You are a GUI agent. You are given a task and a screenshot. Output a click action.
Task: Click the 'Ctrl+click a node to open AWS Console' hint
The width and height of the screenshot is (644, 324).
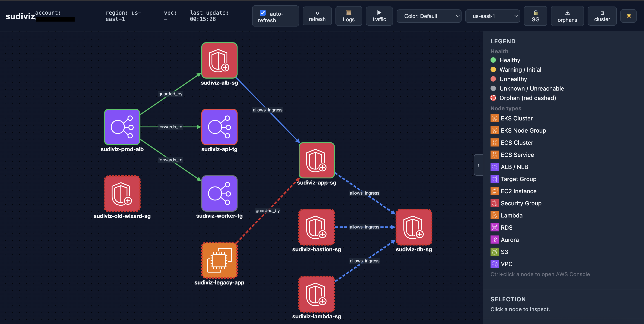(540, 274)
